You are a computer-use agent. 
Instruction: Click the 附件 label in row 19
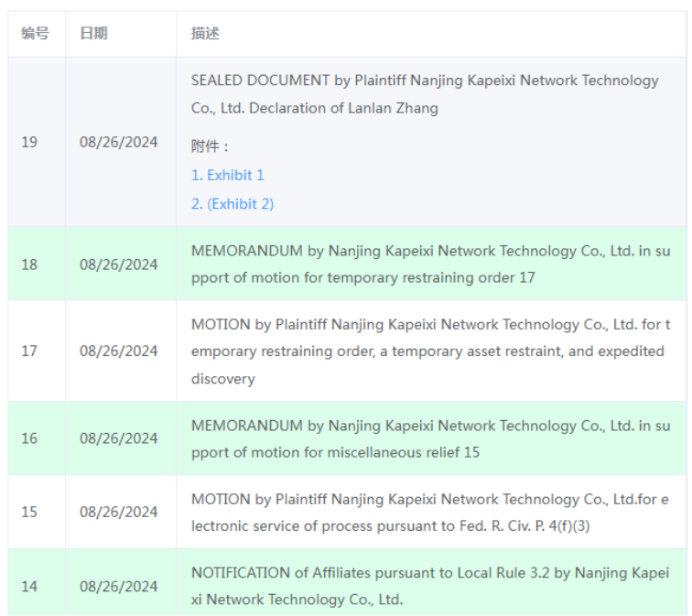point(210,146)
